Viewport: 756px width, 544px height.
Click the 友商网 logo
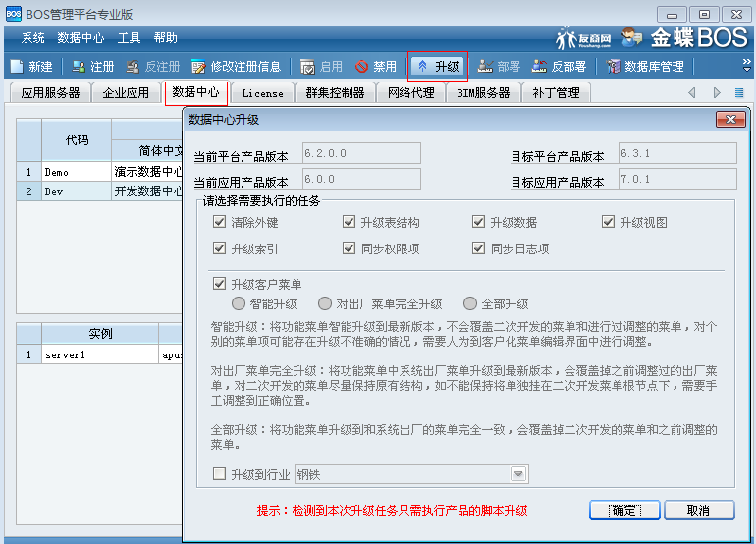coord(583,37)
